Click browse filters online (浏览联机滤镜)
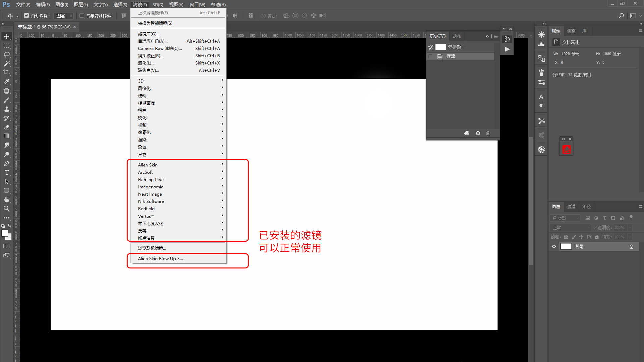The width and height of the screenshot is (644, 362). click(152, 248)
